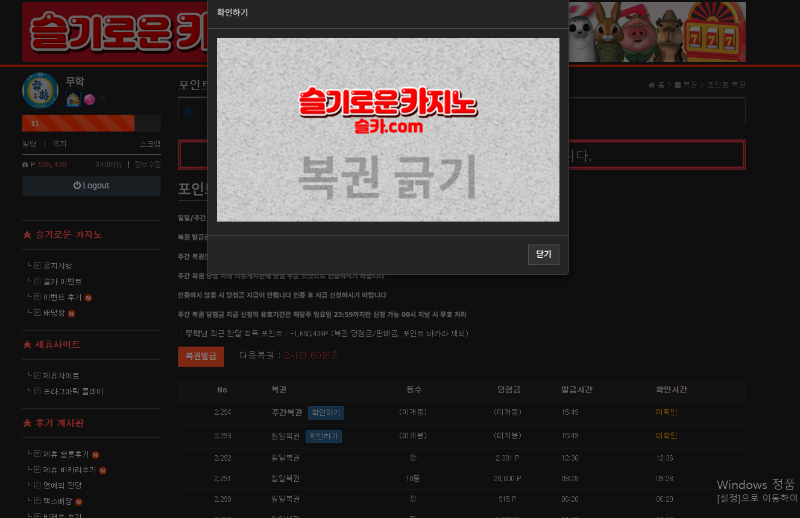Screen dimensions: 800x518
Task: Click the star icon beside 슬기로운 카지노 heading
Action: (x=27, y=235)
